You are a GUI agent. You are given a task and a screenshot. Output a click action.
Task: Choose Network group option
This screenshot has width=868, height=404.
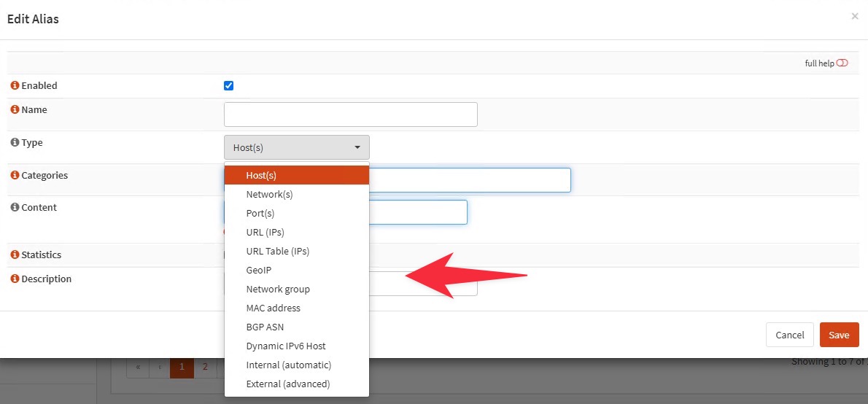297,289
